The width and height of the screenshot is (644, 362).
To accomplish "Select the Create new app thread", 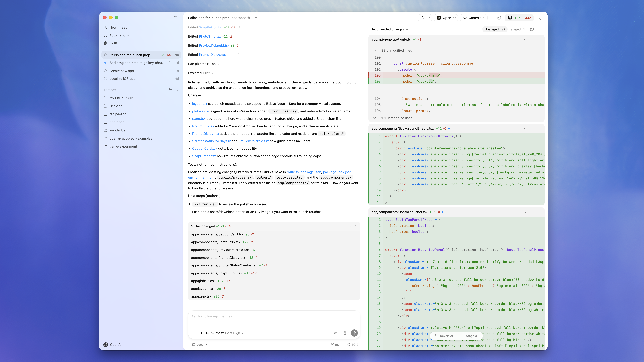I will coord(122,71).
